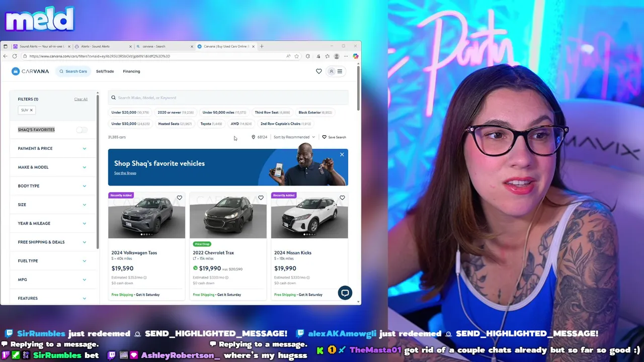Open new browser tab with plus
Screen dimensions: 644x362
[x=262, y=46]
